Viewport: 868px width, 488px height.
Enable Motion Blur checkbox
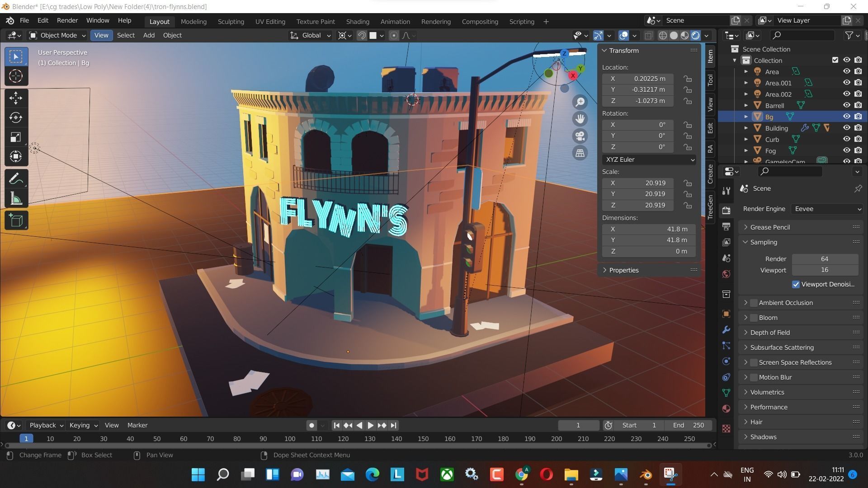(754, 377)
